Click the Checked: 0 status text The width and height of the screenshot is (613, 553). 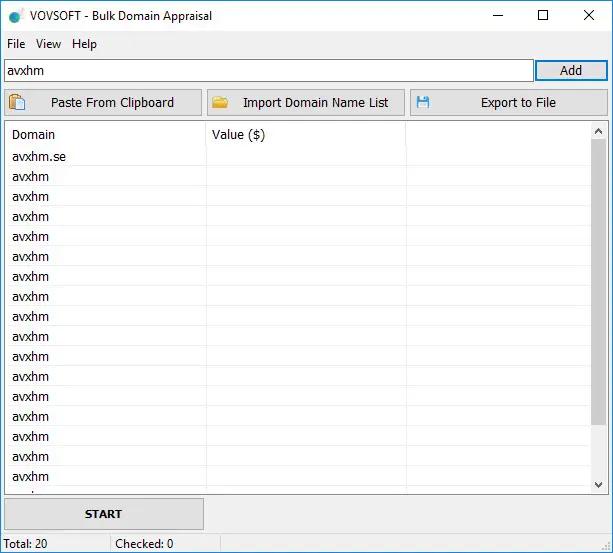pos(144,544)
